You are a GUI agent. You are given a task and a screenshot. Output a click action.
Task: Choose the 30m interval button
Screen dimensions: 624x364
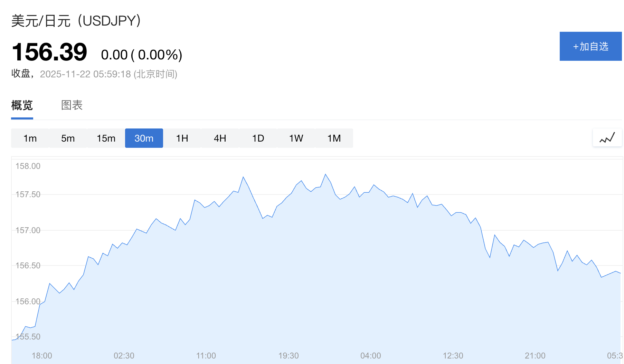(x=144, y=138)
